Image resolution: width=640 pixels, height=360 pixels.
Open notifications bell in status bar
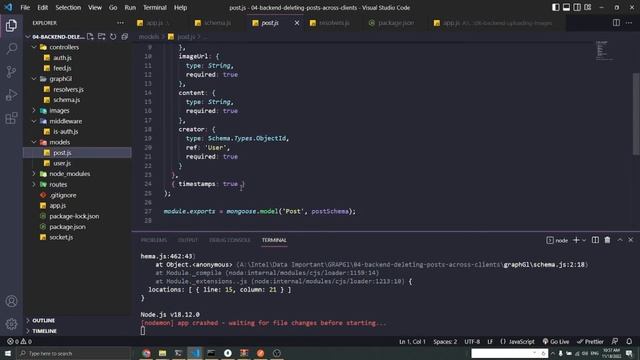(629, 341)
